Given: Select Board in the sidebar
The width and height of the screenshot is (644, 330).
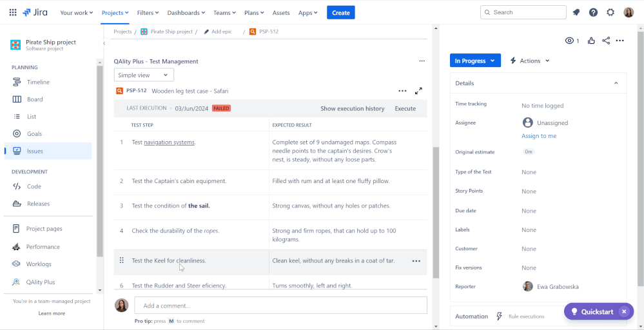Looking at the screenshot, I should [35, 99].
